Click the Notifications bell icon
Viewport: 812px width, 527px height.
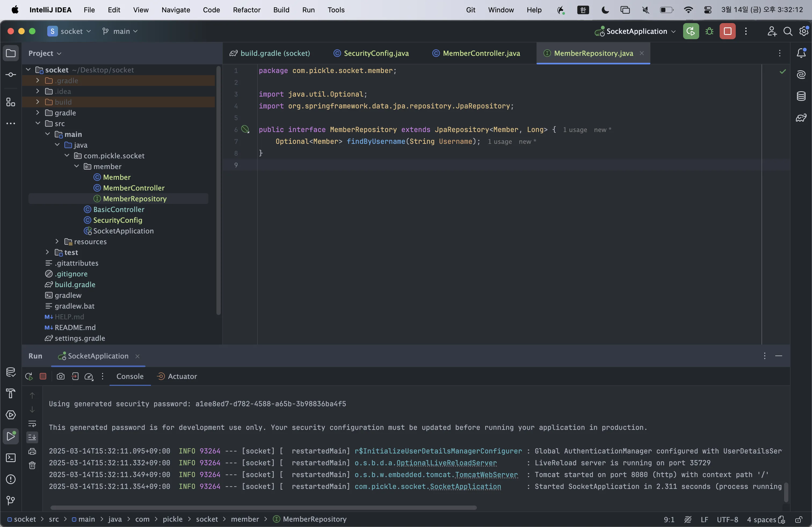801,53
